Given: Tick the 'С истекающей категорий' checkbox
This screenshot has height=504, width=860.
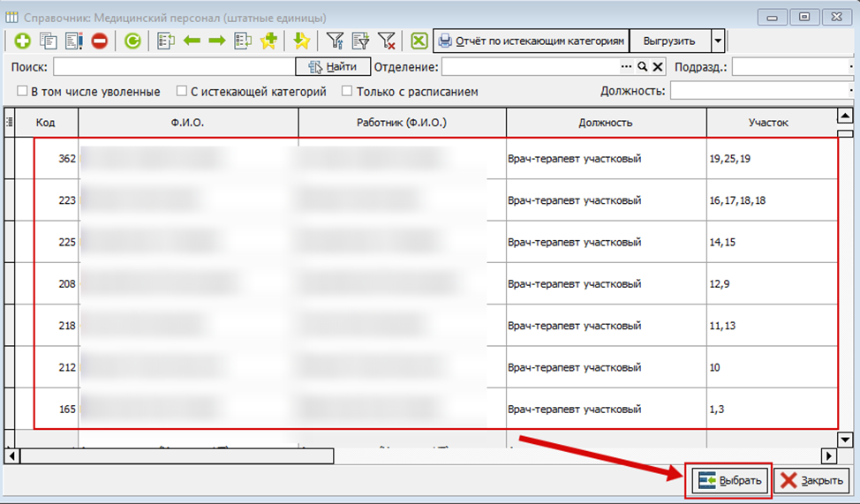Looking at the screenshot, I should point(182,91).
